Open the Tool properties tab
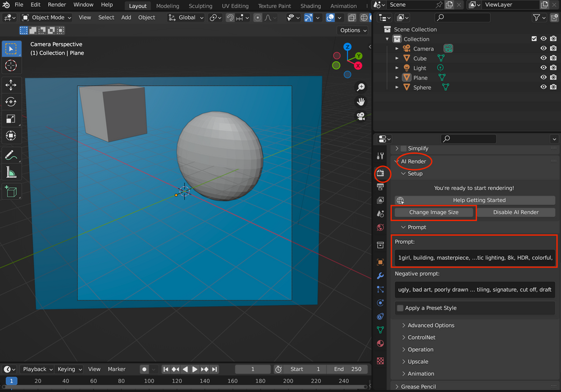 380,156
